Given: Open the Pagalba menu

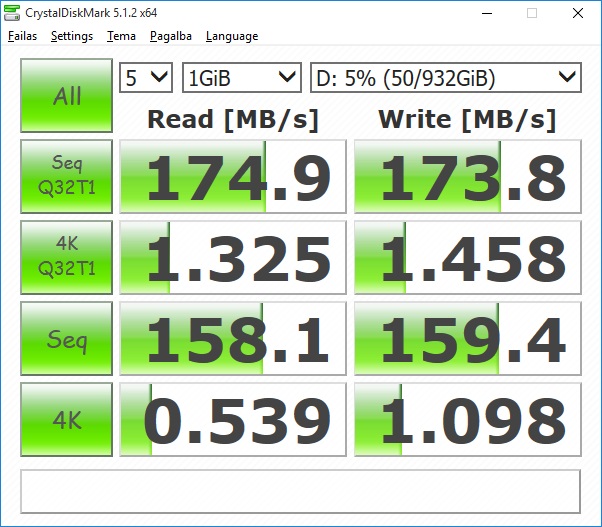Looking at the screenshot, I should click(171, 36).
